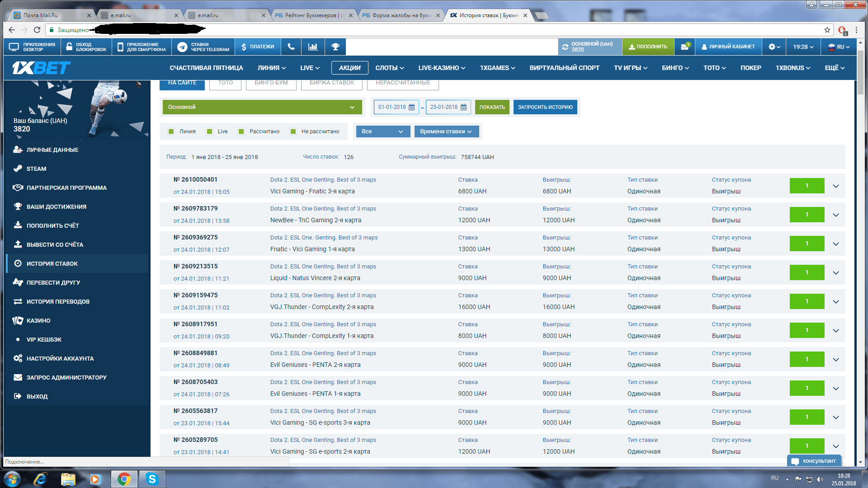Open the statistics bar chart icon
Viewport: 868px width, 488px height.
pos(313,47)
